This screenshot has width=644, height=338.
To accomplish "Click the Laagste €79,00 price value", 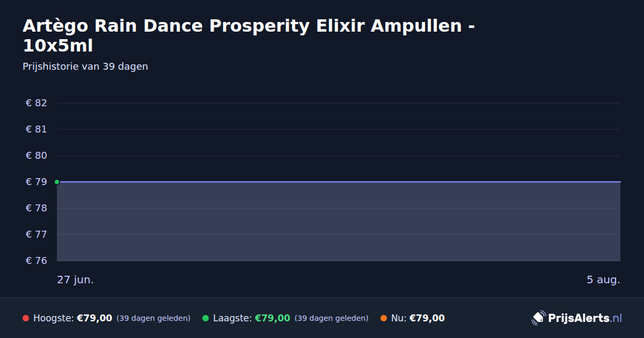I will (x=273, y=318).
